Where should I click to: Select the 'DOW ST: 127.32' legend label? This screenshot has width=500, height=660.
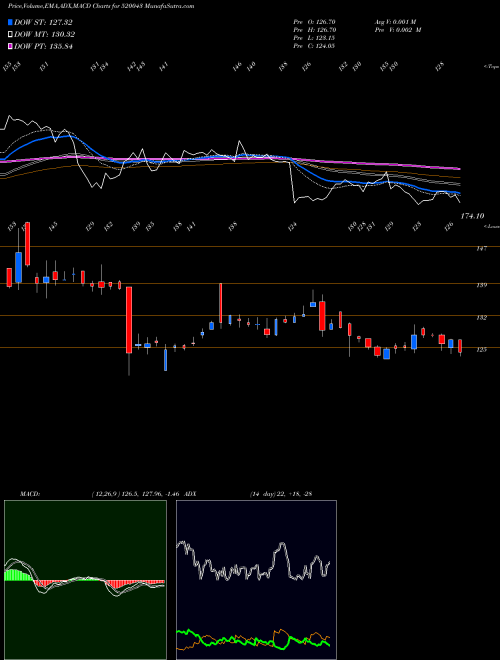point(43,23)
